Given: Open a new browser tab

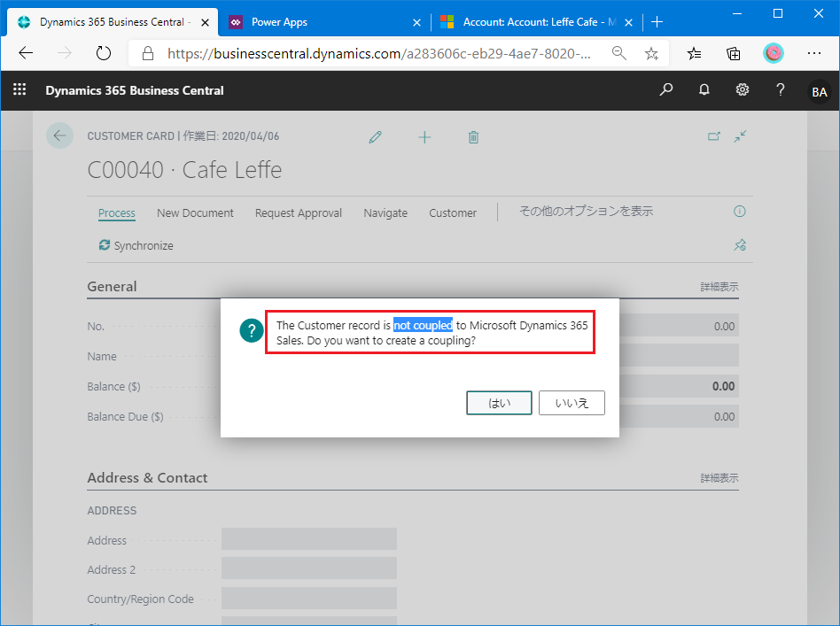Looking at the screenshot, I should (657, 22).
